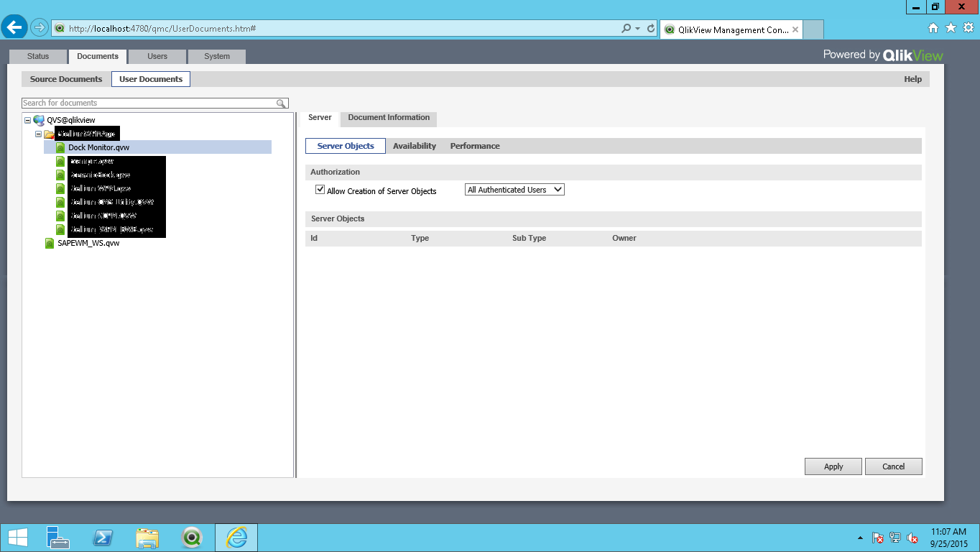Click the redacted folder icon in tree

pos(49,134)
